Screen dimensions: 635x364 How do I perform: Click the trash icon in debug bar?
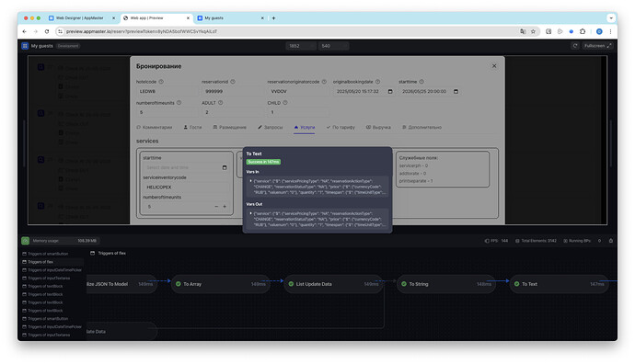click(x=611, y=241)
